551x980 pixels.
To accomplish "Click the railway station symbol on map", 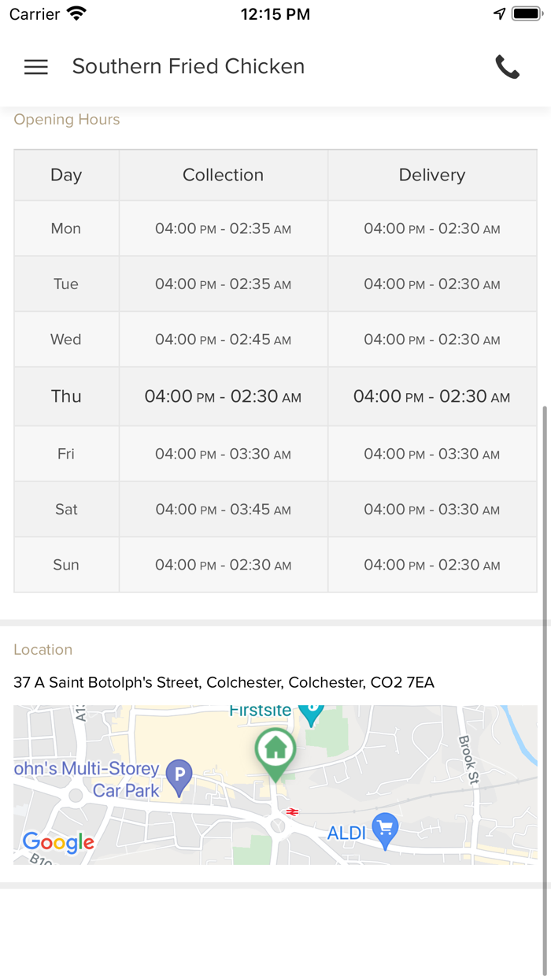I will 293,811.
